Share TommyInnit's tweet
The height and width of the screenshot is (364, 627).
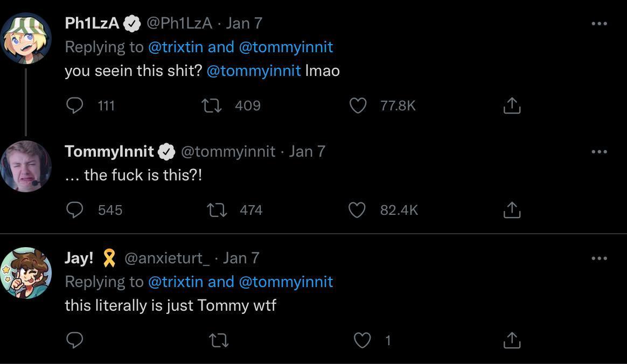(512, 210)
